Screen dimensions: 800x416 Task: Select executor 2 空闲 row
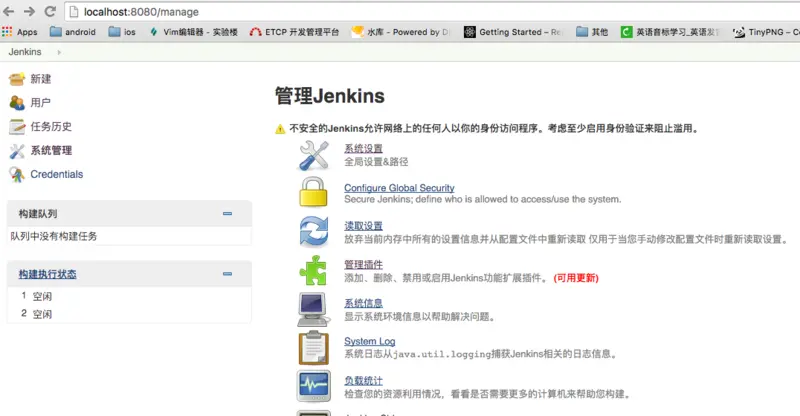coord(129,314)
